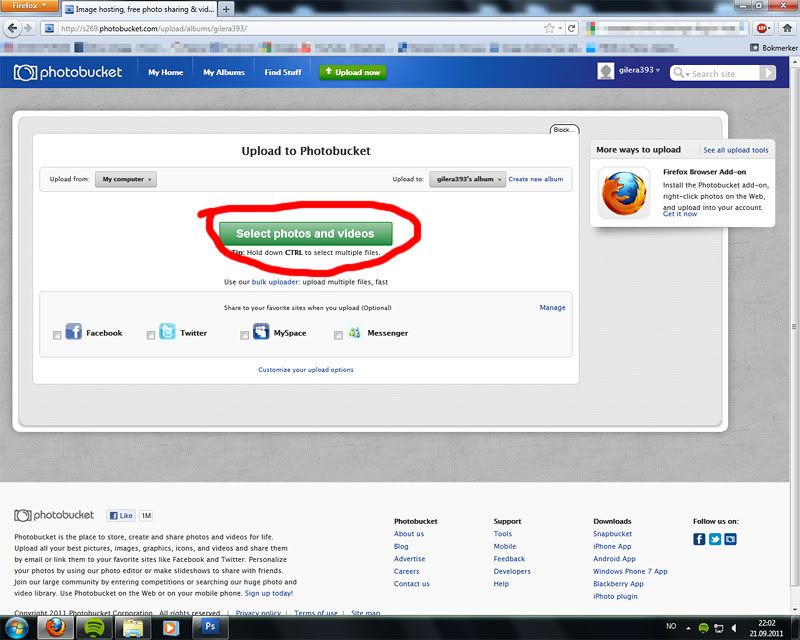
Task: Show hidden system tray icons
Action: tap(688, 628)
